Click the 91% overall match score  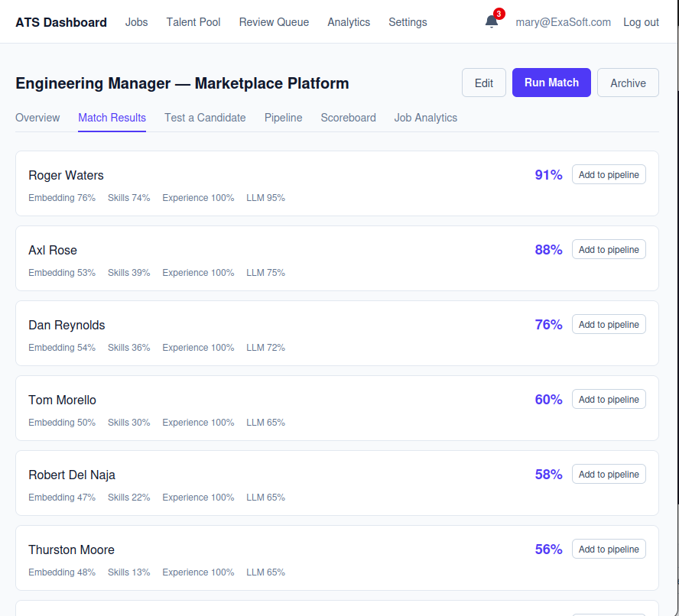548,175
